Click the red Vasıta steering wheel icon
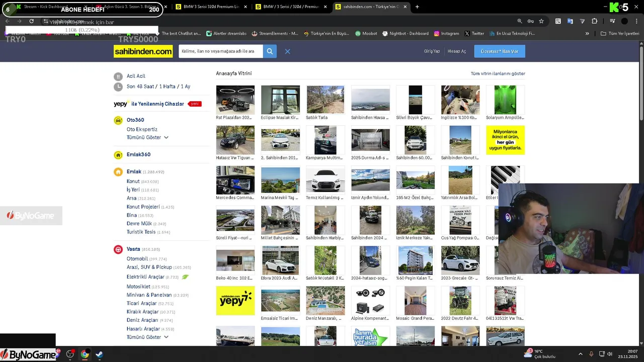Screen dimensions: 644x362 tap(118, 249)
